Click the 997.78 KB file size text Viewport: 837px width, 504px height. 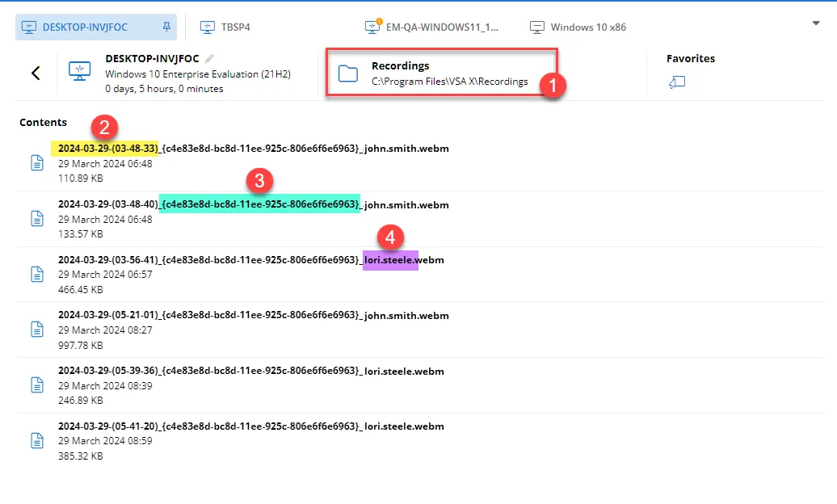point(81,345)
